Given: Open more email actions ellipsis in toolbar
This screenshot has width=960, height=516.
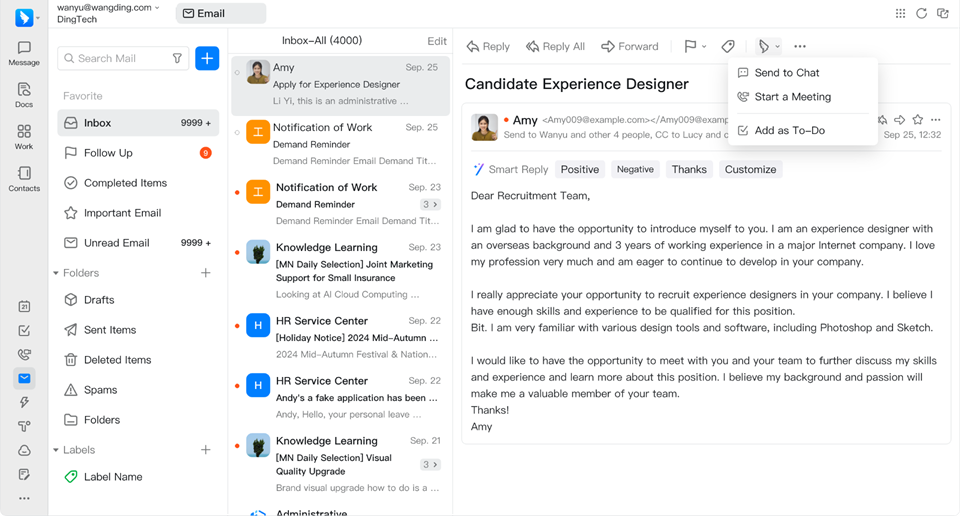Looking at the screenshot, I should (x=800, y=47).
